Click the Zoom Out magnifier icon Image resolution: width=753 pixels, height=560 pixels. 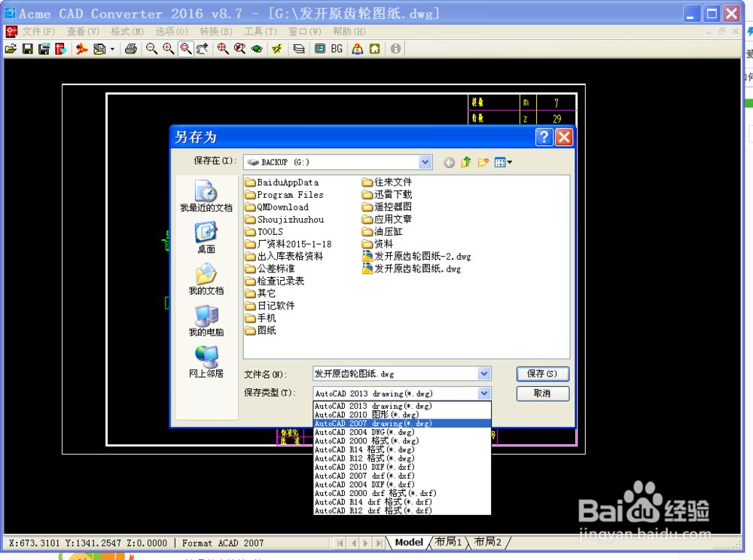[152, 49]
